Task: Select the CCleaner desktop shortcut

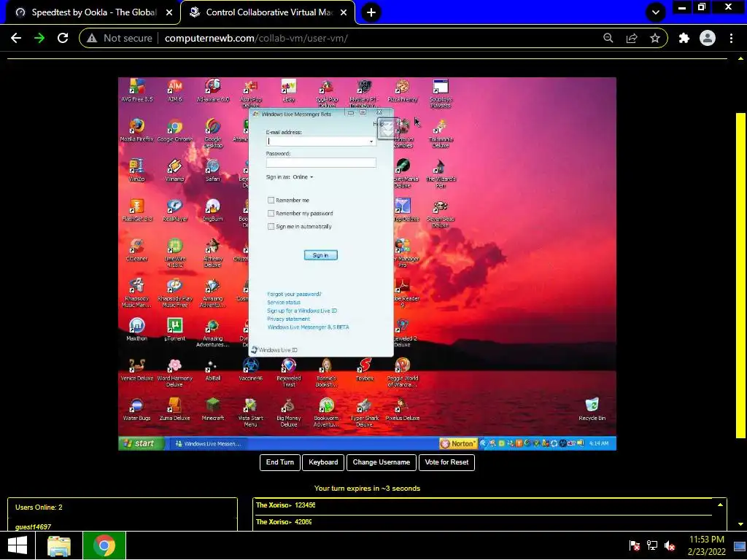Action: tap(136, 250)
